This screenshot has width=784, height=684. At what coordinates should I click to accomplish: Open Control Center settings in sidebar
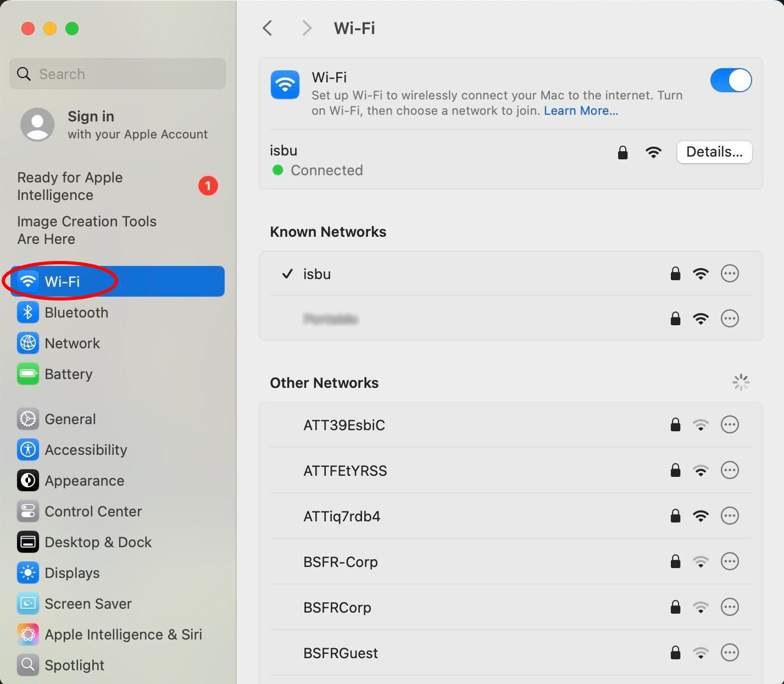[118, 511]
